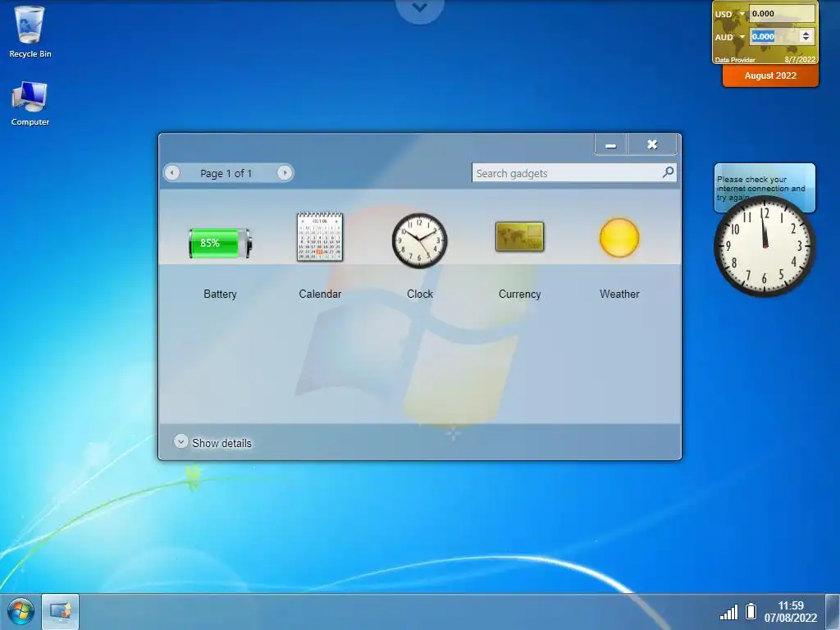This screenshot has width=840, height=630.
Task: Click the AUD amount field
Action: (774, 36)
